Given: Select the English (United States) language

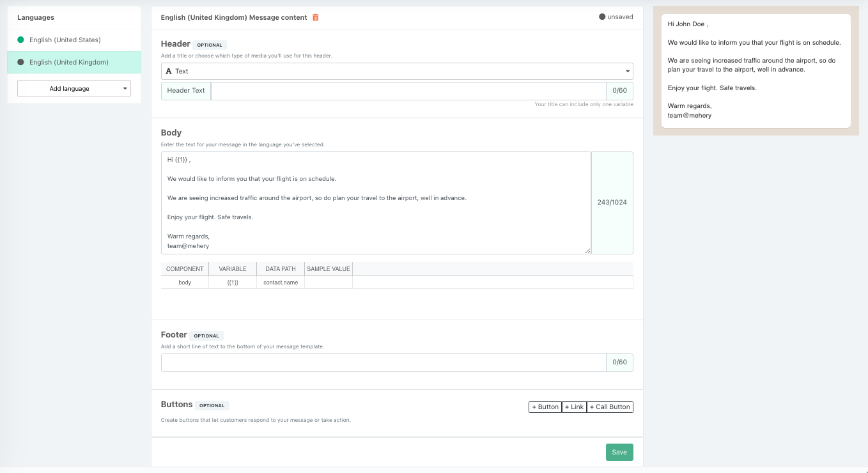Looking at the screenshot, I should [64, 40].
